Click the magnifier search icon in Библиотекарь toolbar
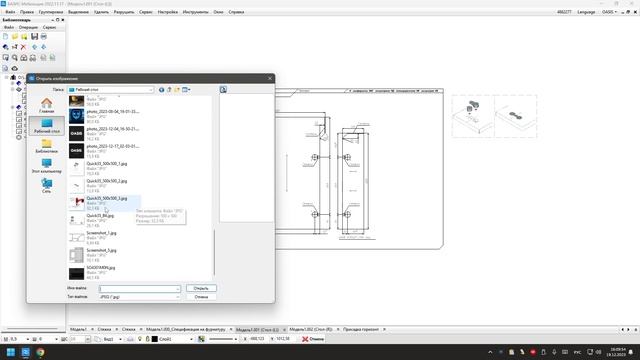The height and width of the screenshot is (360, 640). coord(15,58)
